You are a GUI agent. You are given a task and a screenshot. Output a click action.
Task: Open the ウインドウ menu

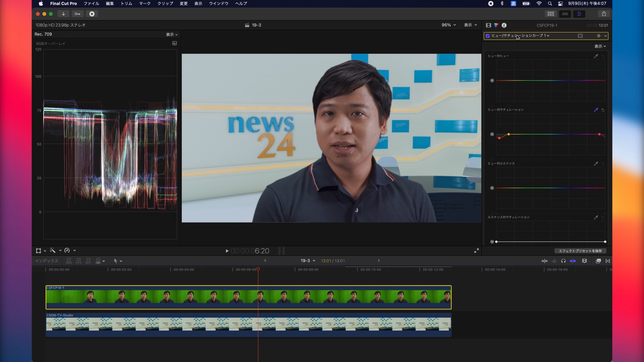(x=219, y=3)
